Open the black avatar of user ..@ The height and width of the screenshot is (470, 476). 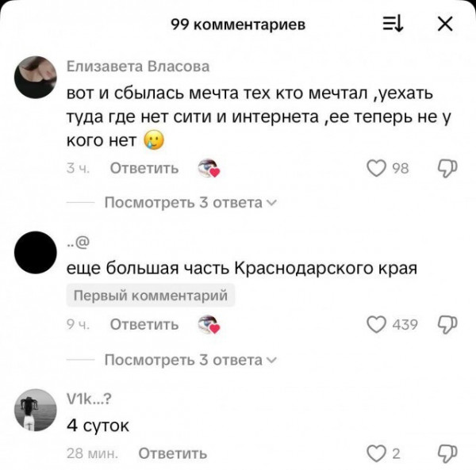(36, 252)
